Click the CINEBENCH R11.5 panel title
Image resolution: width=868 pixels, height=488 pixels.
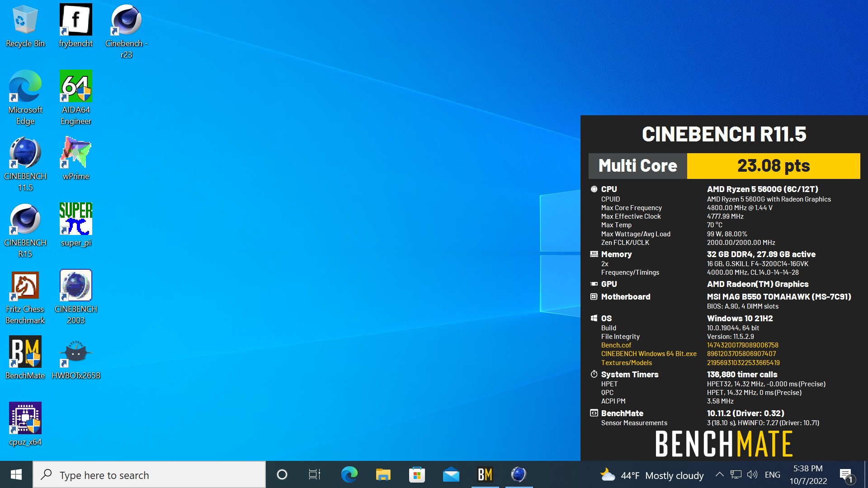[x=724, y=134]
